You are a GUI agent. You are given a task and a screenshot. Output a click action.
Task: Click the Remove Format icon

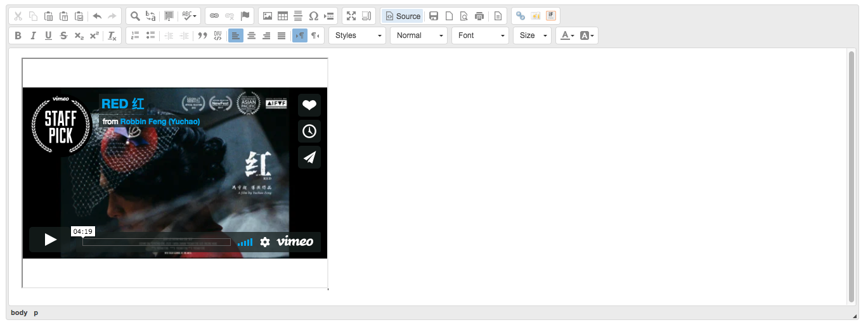coord(112,35)
